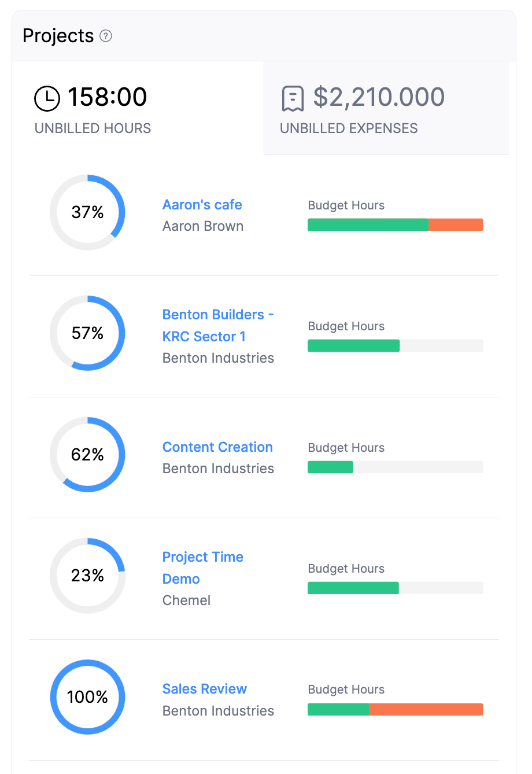Click the clock icon for unbilled hours
Image resolution: width=532 pixels, height=774 pixels.
(47, 98)
